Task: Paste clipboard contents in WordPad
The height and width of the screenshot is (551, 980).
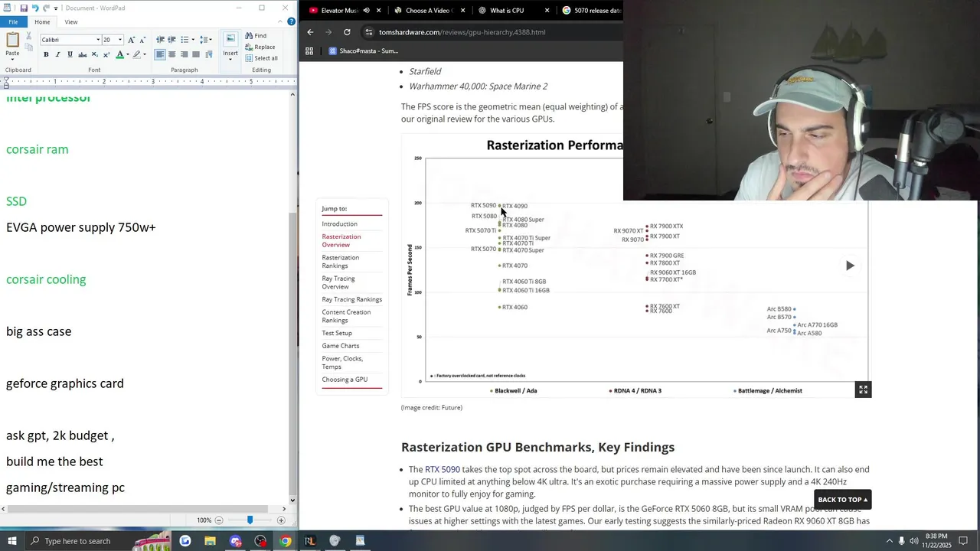Action: [x=12, y=44]
